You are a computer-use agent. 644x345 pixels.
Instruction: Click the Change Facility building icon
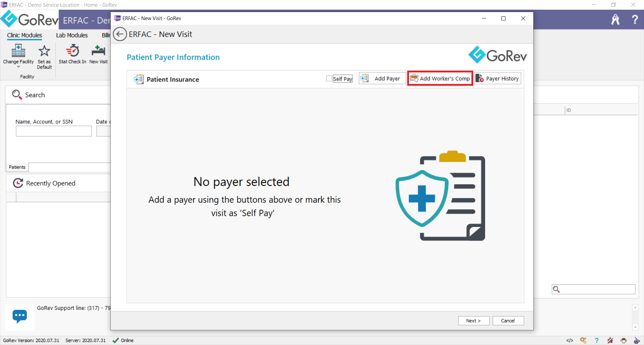pyautogui.click(x=18, y=51)
